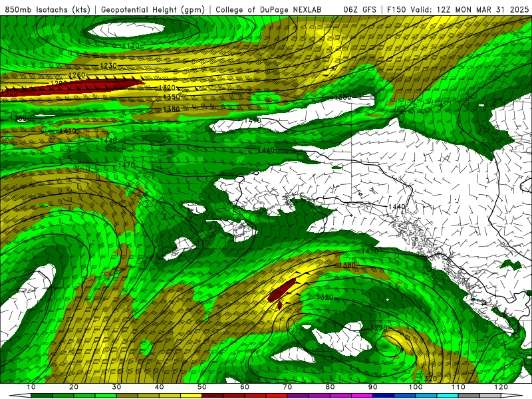
Task: Click the cyan swatch just before 110
Action: [x=448, y=396]
